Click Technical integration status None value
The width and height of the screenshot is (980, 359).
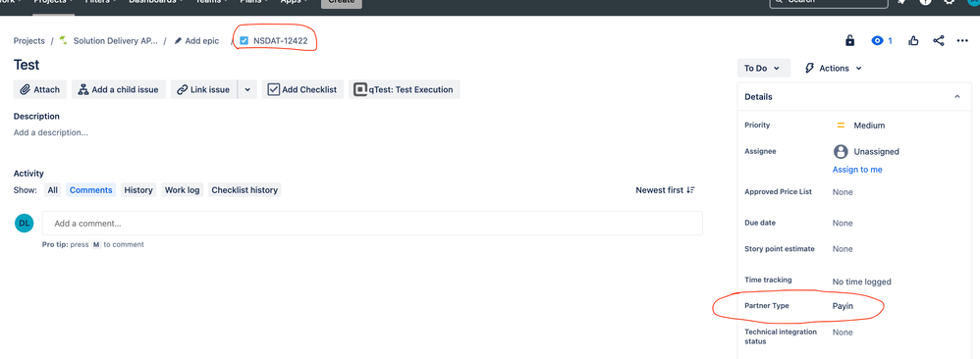tap(843, 333)
